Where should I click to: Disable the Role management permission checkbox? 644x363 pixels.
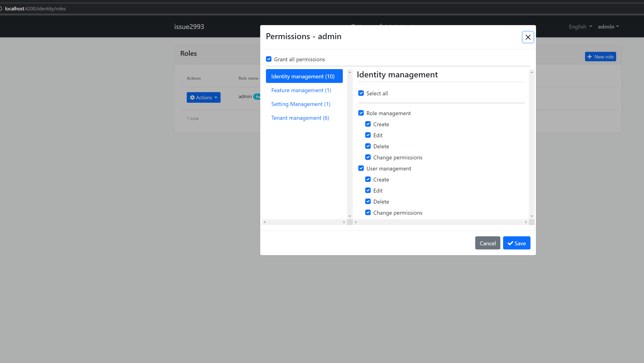(x=361, y=113)
